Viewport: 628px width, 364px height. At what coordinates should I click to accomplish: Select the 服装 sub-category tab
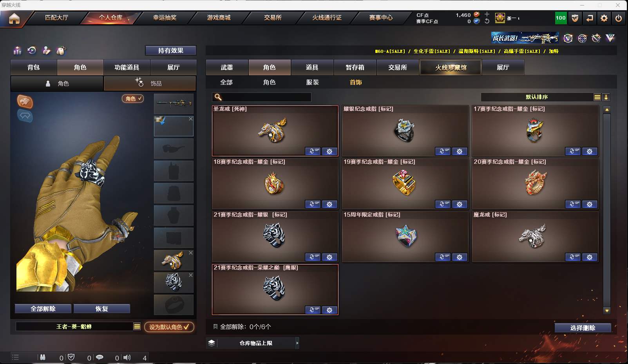pyautogui.click(x=312, y=82)
